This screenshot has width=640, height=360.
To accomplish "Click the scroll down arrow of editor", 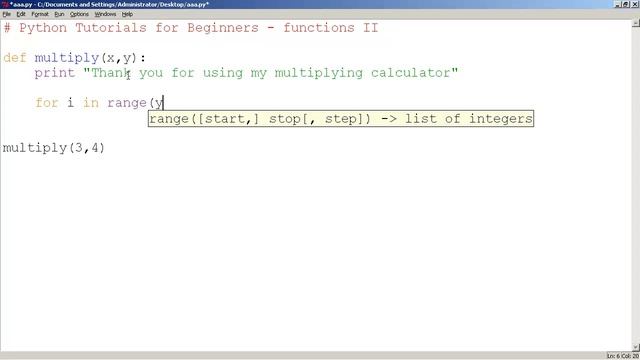I will coord(636,347).
